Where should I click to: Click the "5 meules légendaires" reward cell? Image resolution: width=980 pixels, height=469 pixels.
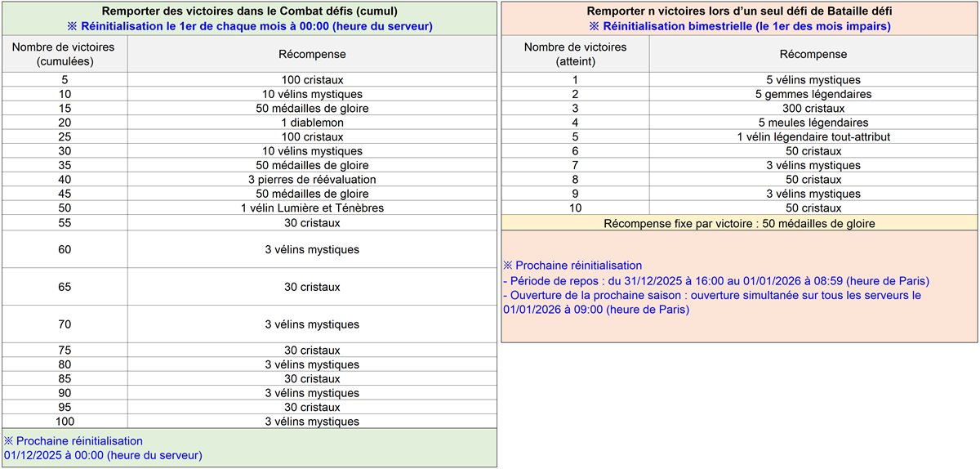tap(813, 123)
